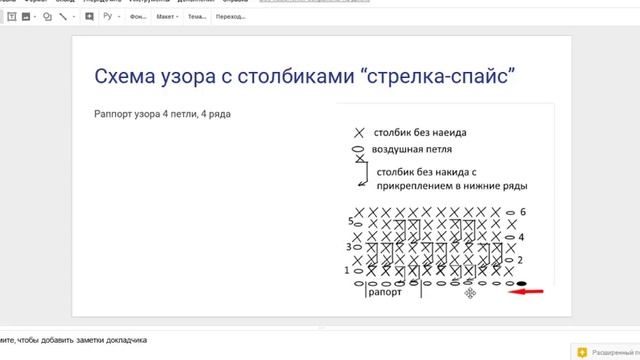Screen dimensions: 640x360
Task: Click the Add comment icon
Action: click(89, 17)
